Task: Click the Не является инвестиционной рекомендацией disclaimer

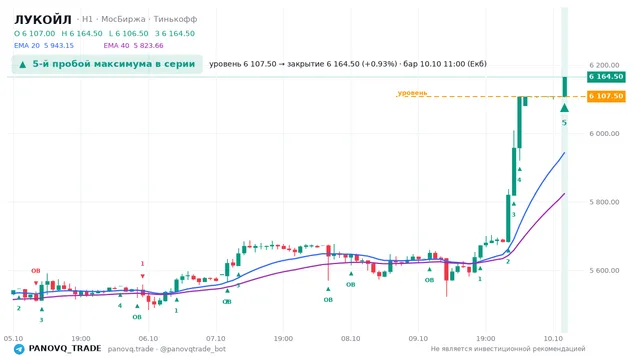Action: (508, 349)
